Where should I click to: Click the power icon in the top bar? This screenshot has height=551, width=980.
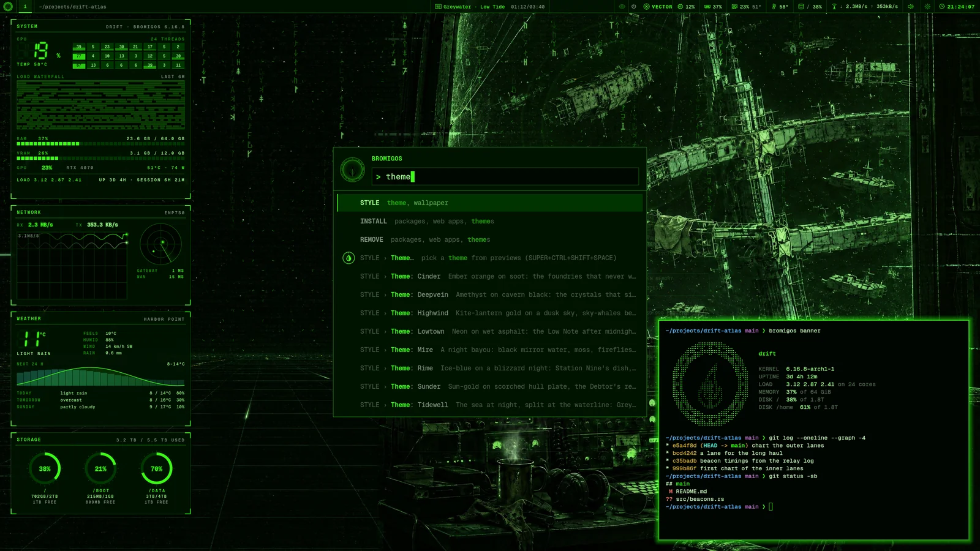click(634, 7)
